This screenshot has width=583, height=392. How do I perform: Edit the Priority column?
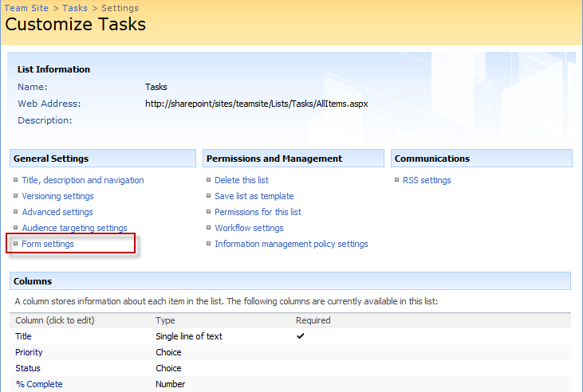(x=29, y=352)
